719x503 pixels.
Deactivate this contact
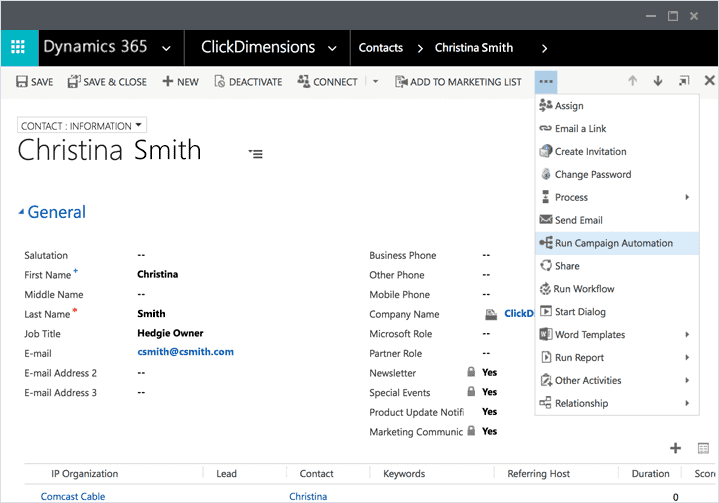point(248,82)
